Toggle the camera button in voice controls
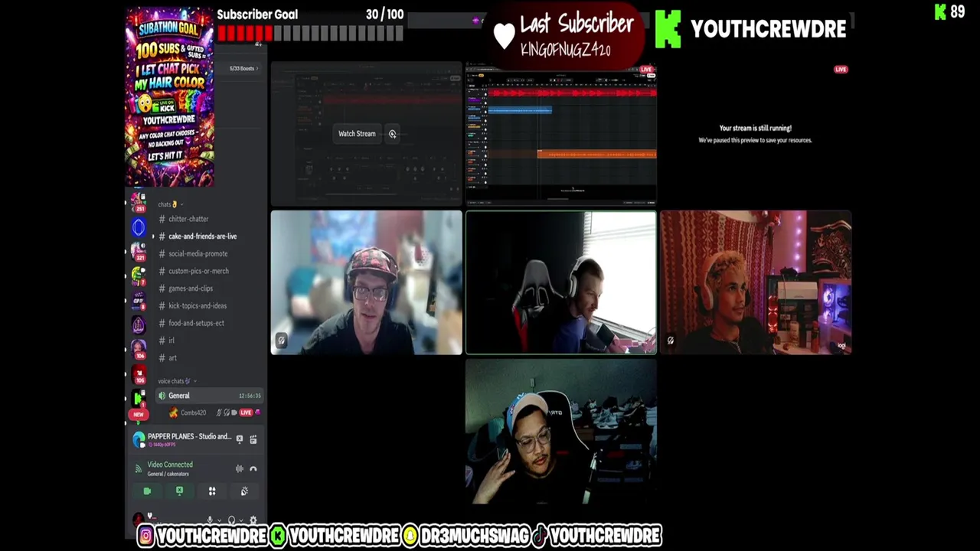Screen dimensions: 980x551 coord(147,491)
